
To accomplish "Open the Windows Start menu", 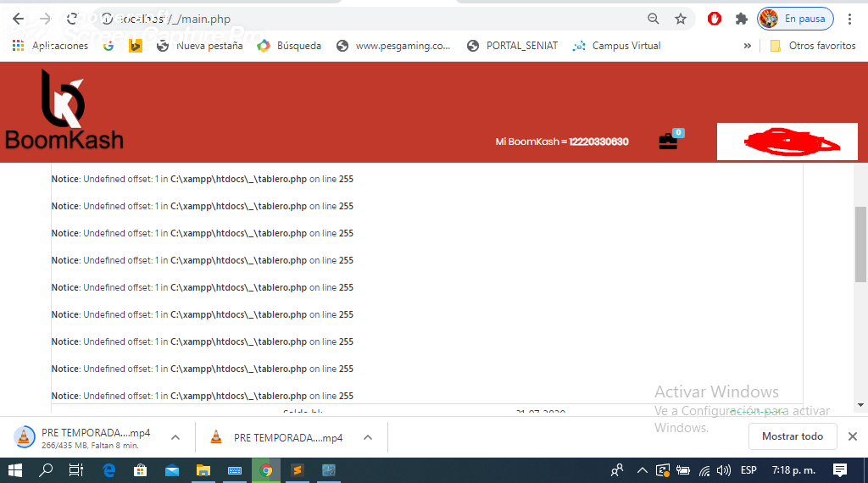I will (15, 470).
